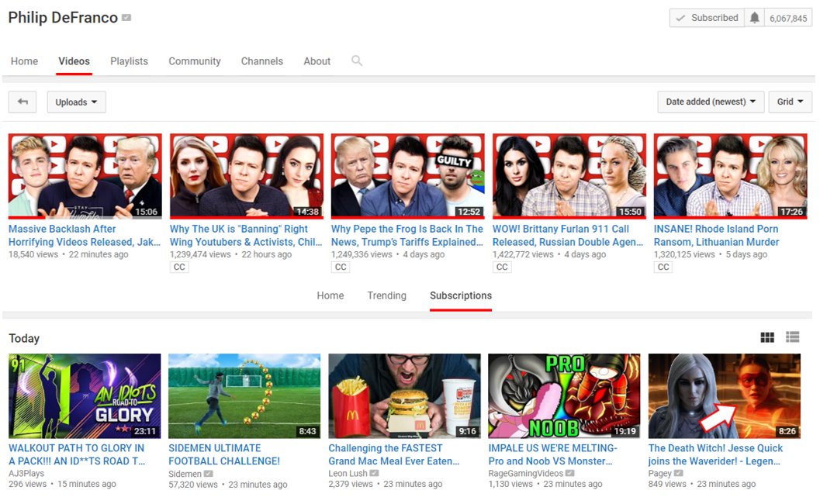Image resolution: width=820 pixels, height=504 pixels.
Task: Visit the Pagey channel link
Action: point(660,473)
